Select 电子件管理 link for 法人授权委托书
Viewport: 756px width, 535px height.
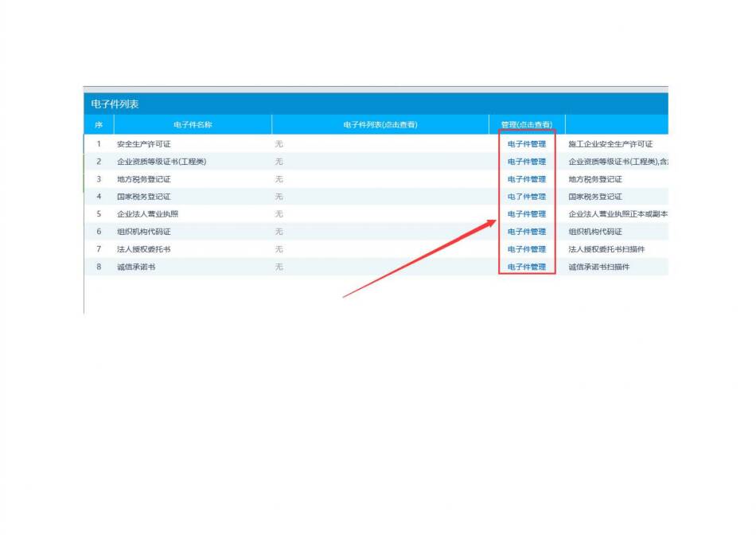(x=527, y=249)
